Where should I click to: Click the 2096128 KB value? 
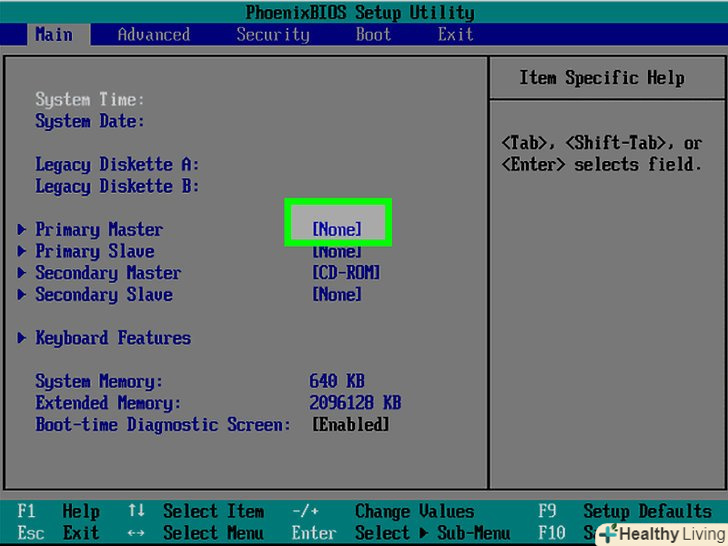click(x=355, y=403)
